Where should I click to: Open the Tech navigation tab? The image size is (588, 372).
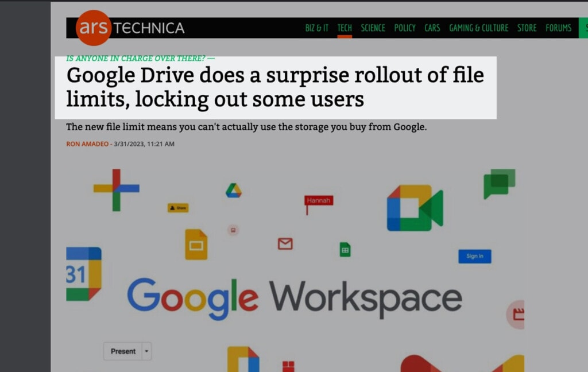tap(345, 28)
